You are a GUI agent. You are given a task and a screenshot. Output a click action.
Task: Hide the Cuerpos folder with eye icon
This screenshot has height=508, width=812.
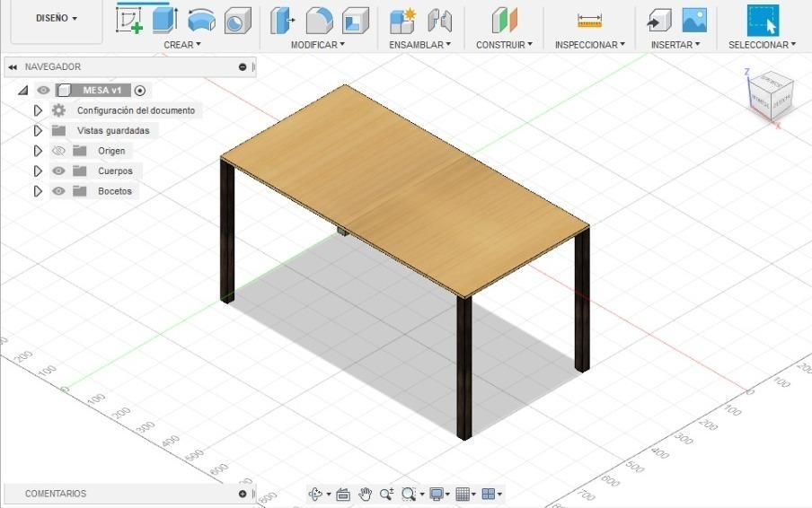[x=58, y=171]
